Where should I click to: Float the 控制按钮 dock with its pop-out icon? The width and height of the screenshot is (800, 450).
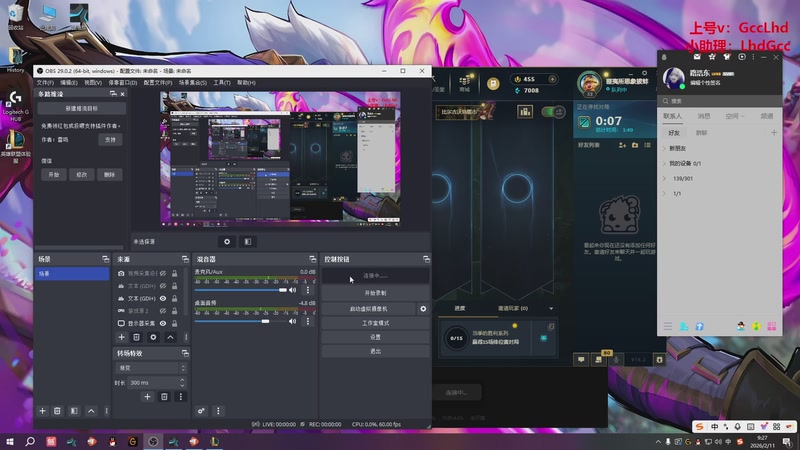point(426,259)
